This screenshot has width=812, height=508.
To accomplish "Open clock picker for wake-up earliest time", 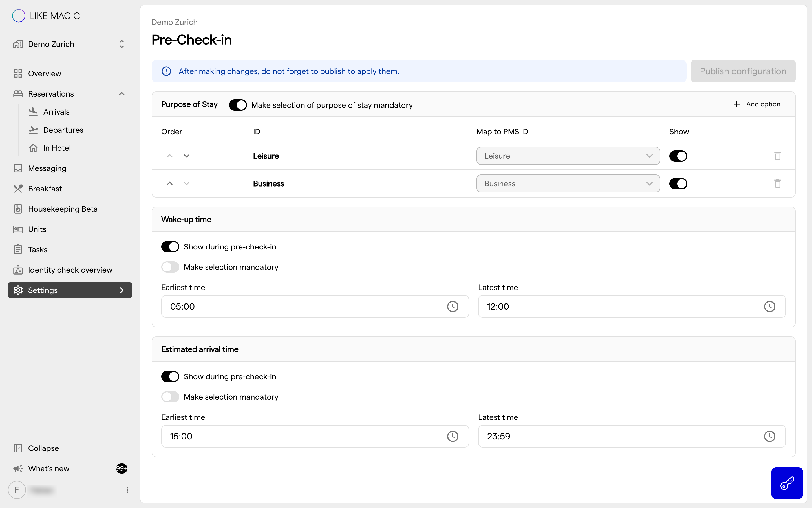I will pyautogui.click(x=453, y=306).
